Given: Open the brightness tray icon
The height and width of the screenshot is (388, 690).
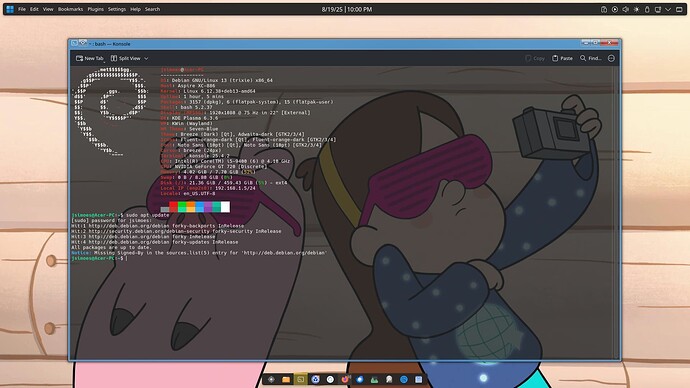Looking at the screenshot, I should (636, 9).
